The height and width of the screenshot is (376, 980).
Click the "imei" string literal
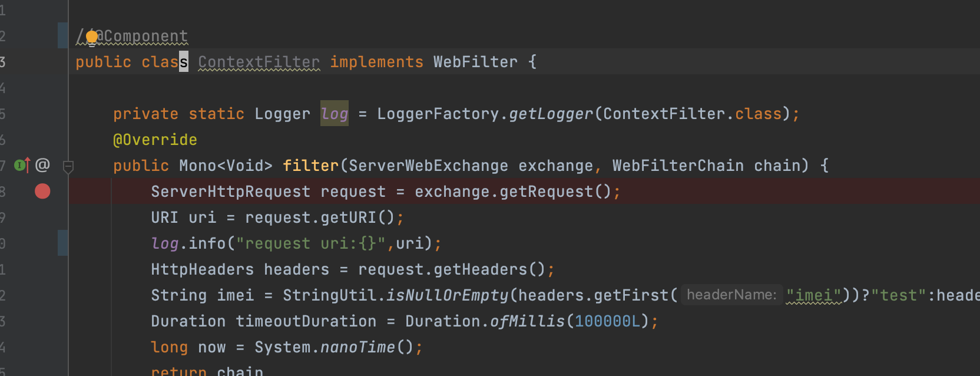(x=815, y=295)
